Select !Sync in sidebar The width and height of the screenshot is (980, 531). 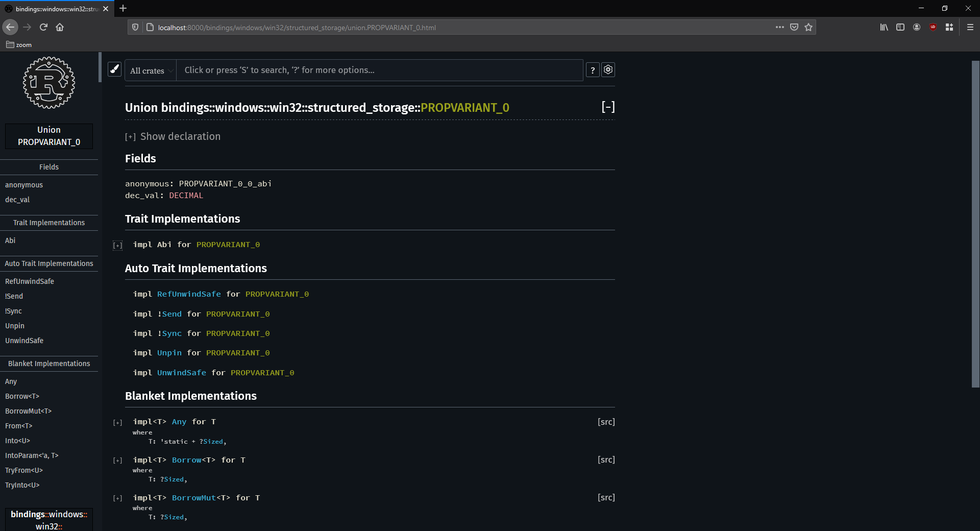pyautogui.click(x=13, y=311)
